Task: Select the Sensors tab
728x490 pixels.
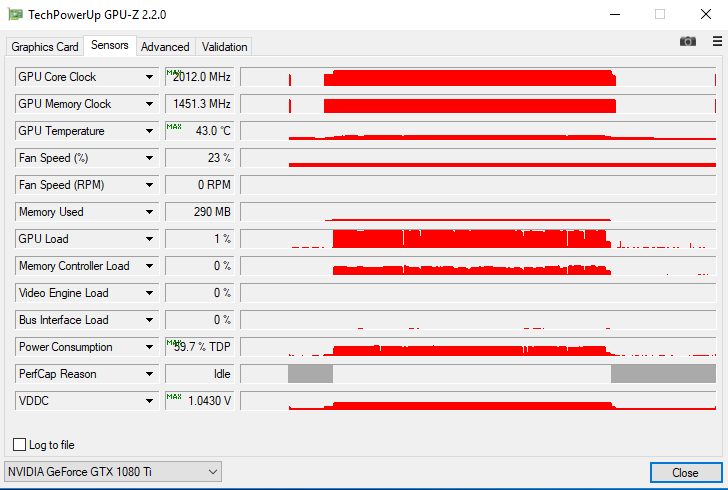Action: pos(110,46)
